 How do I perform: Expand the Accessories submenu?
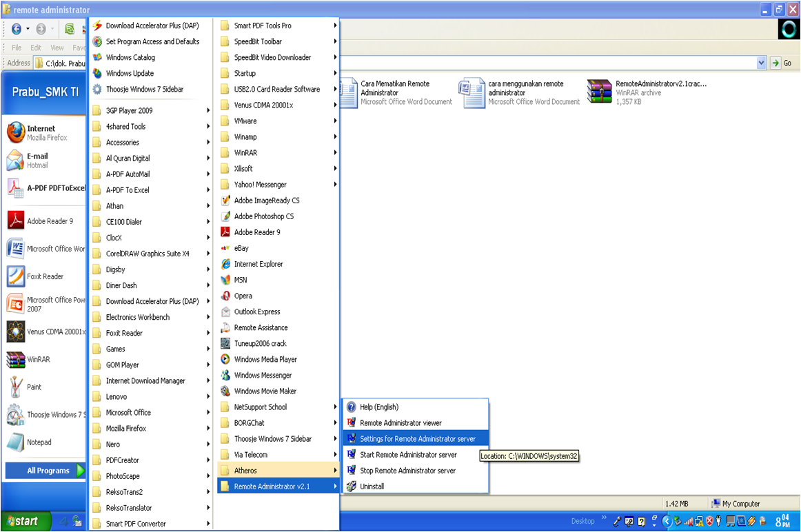tap(151, 143)
